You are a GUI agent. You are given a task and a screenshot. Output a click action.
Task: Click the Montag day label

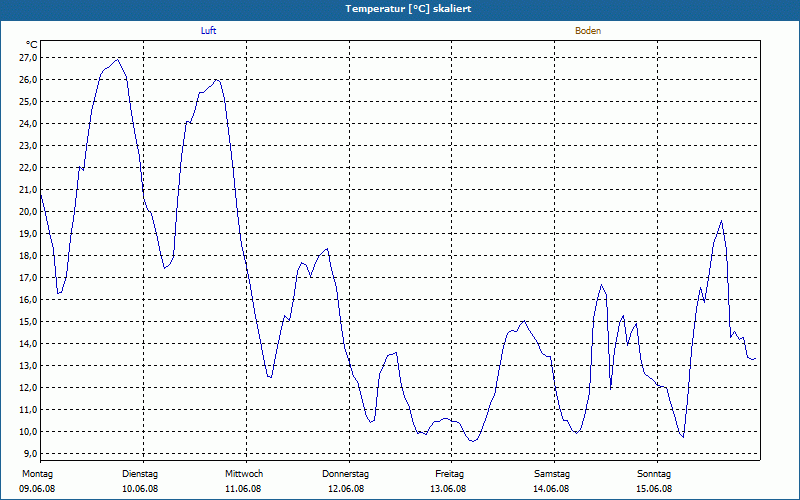pyautogui.click(x=37, y=474)
